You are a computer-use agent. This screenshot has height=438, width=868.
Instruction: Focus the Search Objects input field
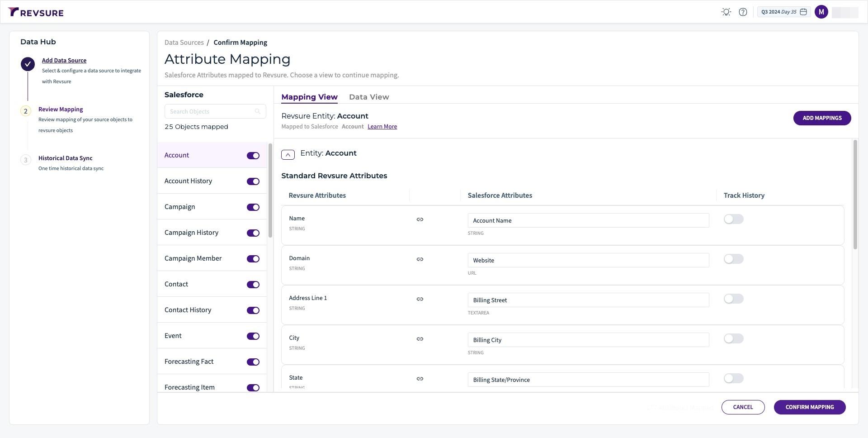pos(215,111)
